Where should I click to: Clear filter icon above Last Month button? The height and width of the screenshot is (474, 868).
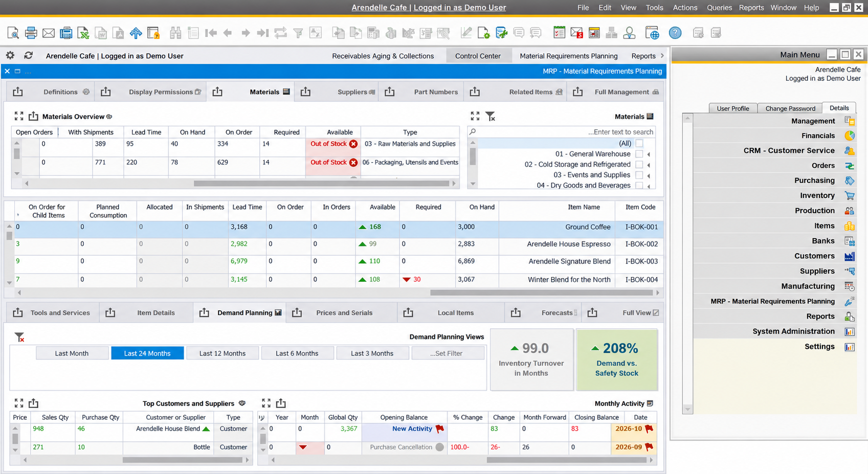[x=19, y=337]
